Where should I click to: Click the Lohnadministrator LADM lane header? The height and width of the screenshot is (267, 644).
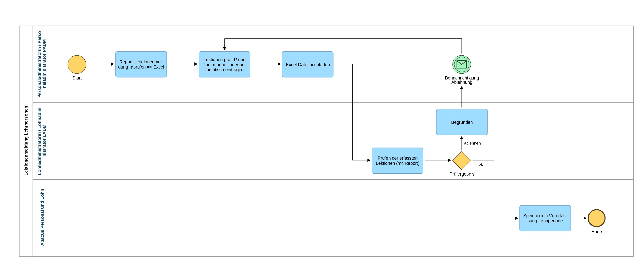[42, 141]
